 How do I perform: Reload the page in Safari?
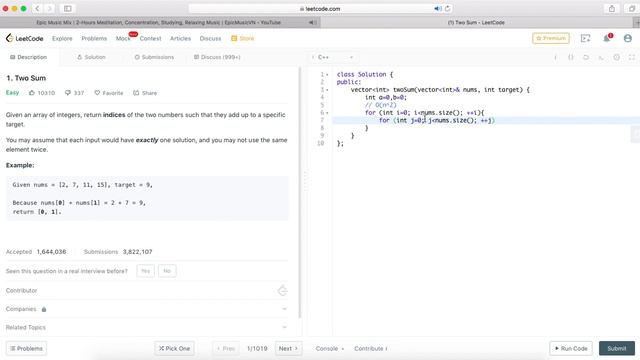tap(448, 9)
